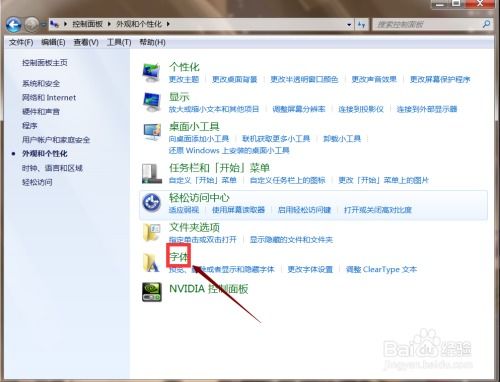Click the Forward navigation arrow
Image resolution: width=500 pixels, height=382 pixels.
(x=32, y=24)
